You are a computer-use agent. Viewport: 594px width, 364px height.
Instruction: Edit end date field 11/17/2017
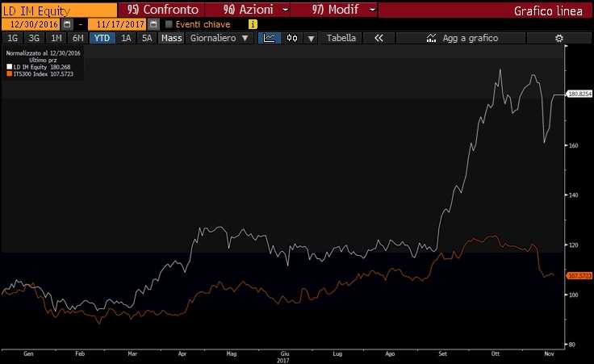pos(118,24)
